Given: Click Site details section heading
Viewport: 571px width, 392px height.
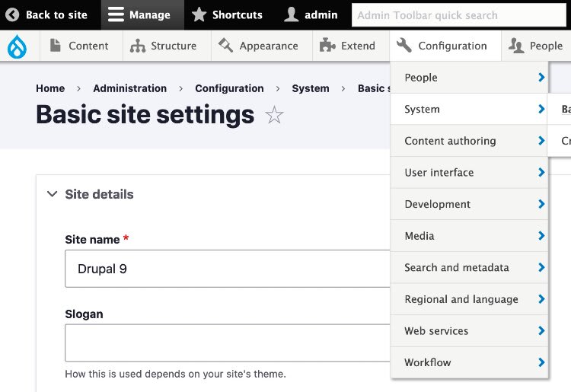Looking at the screenshot, I should tap(99, 194).
